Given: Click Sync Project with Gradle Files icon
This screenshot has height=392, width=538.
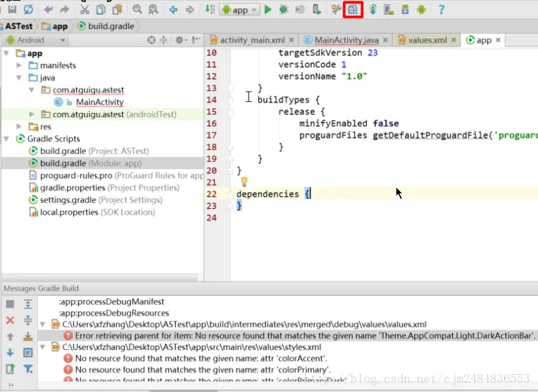Looking at the screenshot, I should (x=372, y=9).
